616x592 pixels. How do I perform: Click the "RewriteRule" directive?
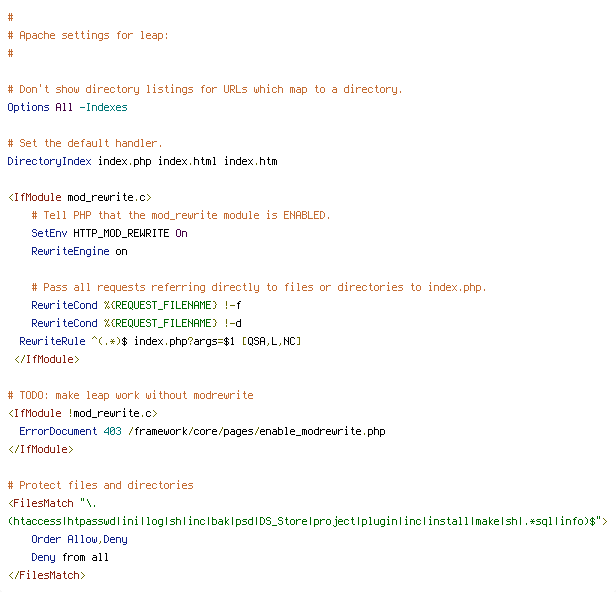[x=52, y=341]
